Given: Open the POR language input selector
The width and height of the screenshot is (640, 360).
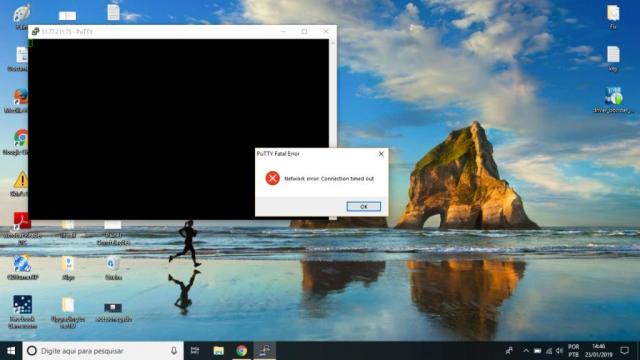Looking at the screenshot, I should point(573,351).
